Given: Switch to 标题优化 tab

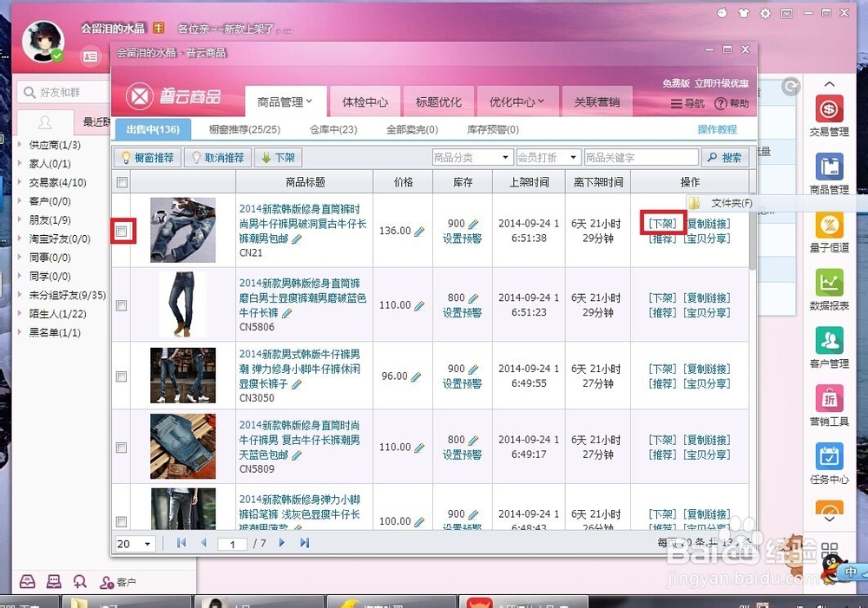Looking at the screenshot, I should coord(438,101).
